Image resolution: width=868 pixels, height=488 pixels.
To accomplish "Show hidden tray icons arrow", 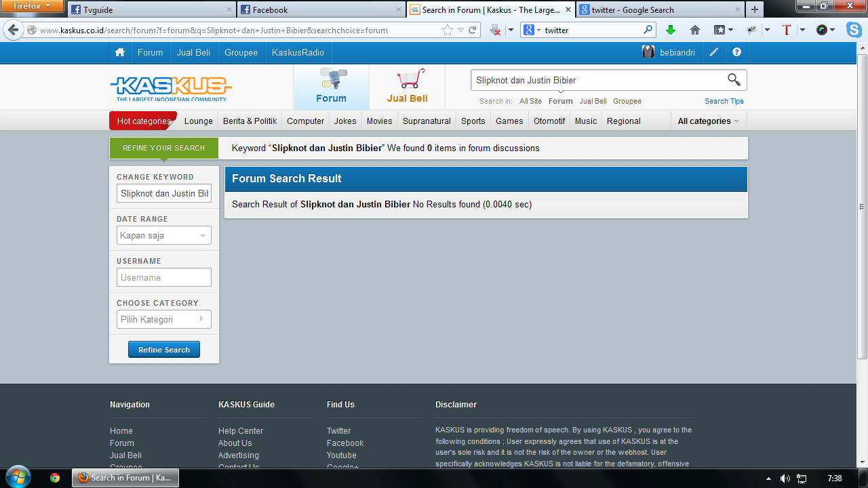I will pos(768,479).
